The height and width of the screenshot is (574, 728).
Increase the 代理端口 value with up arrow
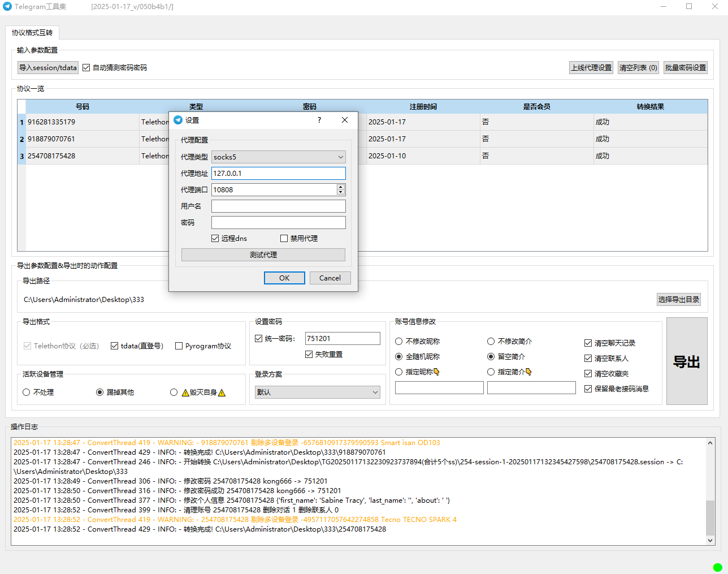341,187
